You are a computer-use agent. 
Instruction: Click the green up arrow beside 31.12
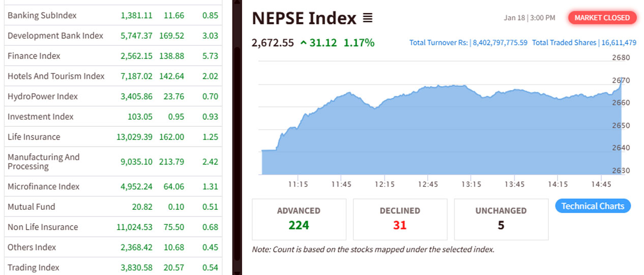point(304,43)
